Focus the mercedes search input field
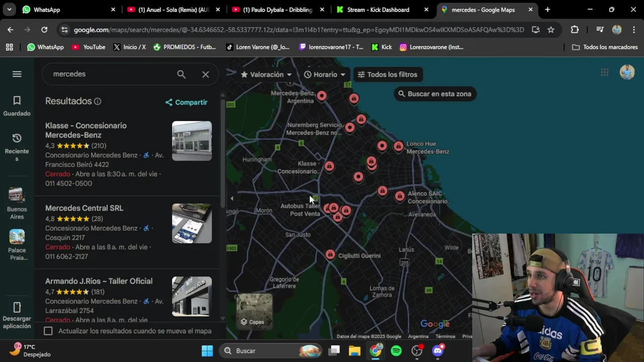This screenshot has height=362, width=644. 111,74
